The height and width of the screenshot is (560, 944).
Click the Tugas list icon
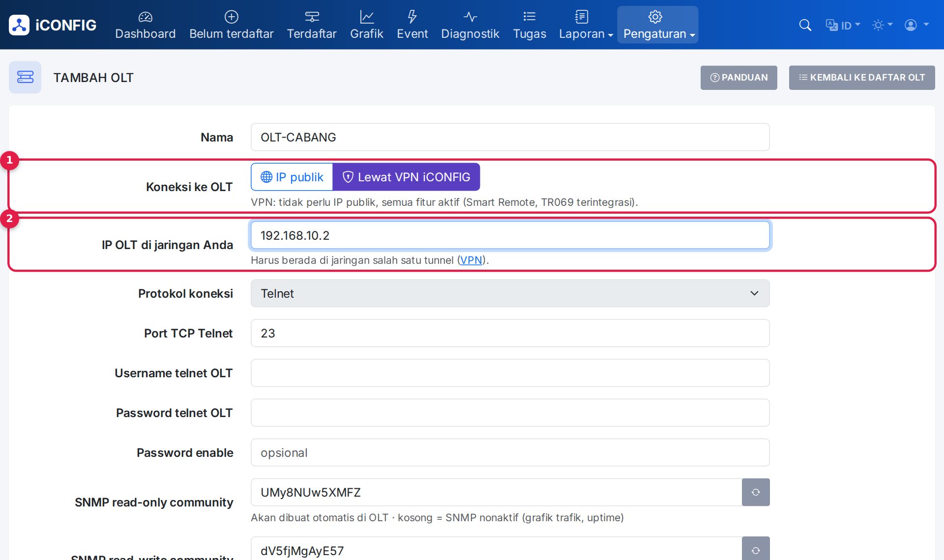coord(530,17)
